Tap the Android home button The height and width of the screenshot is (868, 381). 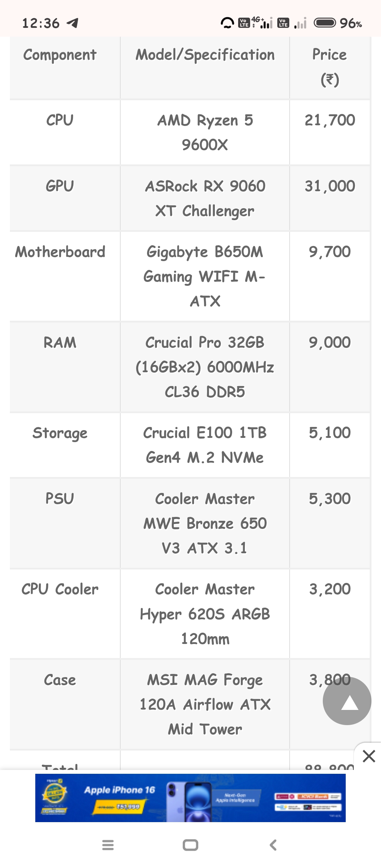click(x=190, y=845)
